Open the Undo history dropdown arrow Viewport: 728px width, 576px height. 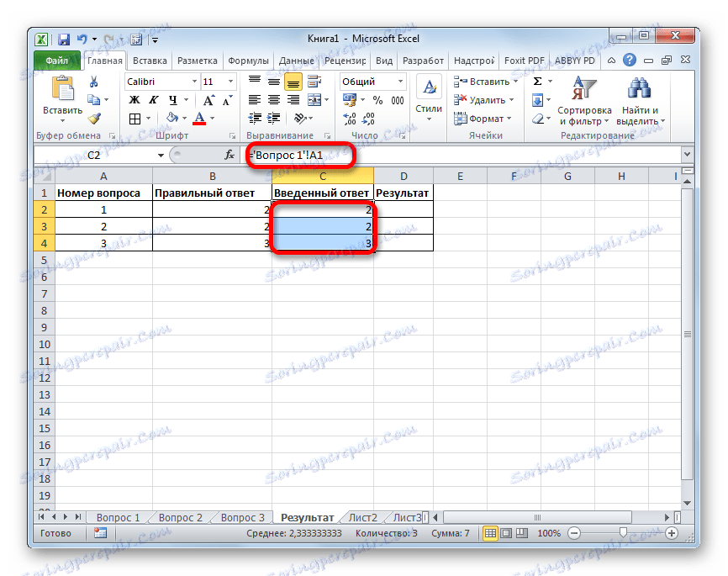(x=94, y=40)
